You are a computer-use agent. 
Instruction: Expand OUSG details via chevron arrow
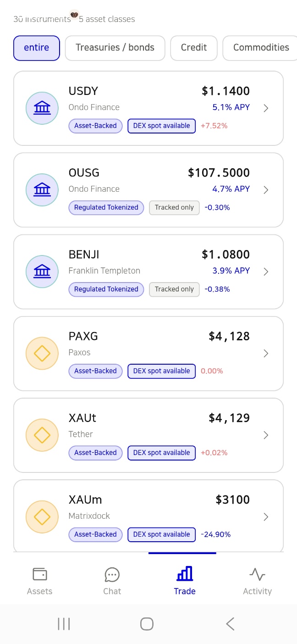(x=266, y=190)
